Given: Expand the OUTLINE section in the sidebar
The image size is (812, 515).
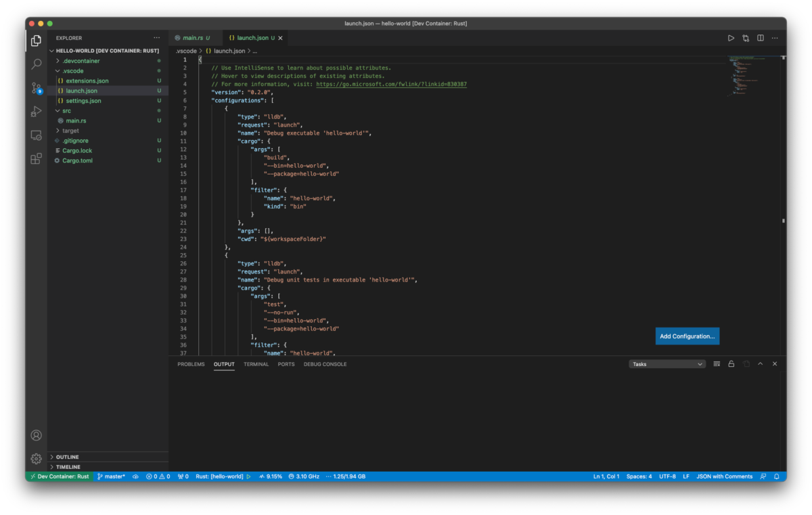Looking at the screenshot, I should (x=68, y=457).
